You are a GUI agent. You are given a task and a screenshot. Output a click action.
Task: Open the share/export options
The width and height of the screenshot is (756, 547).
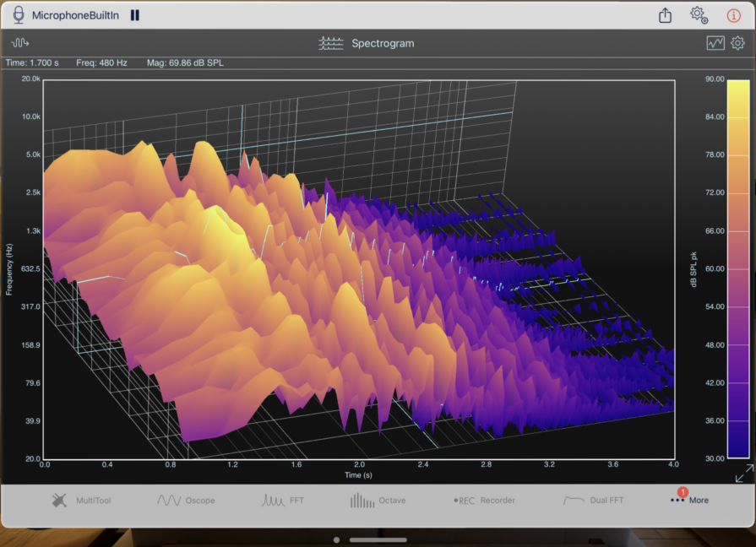coord(665,14)
